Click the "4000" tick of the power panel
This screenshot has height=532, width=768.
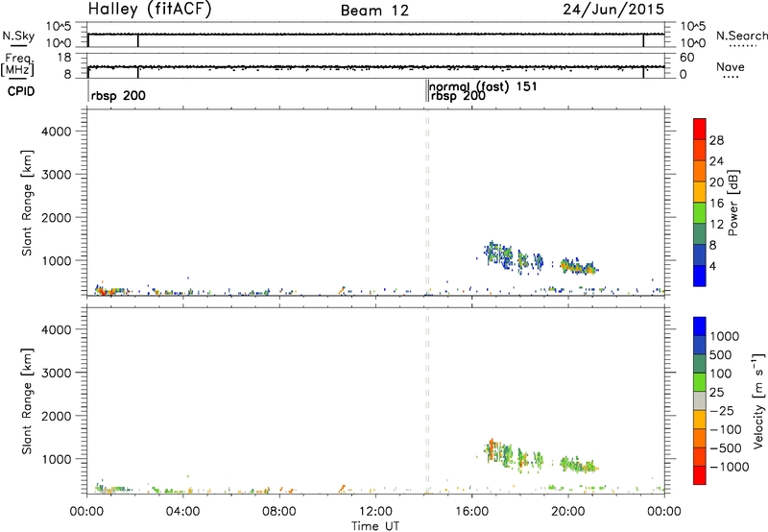[56, 132]
